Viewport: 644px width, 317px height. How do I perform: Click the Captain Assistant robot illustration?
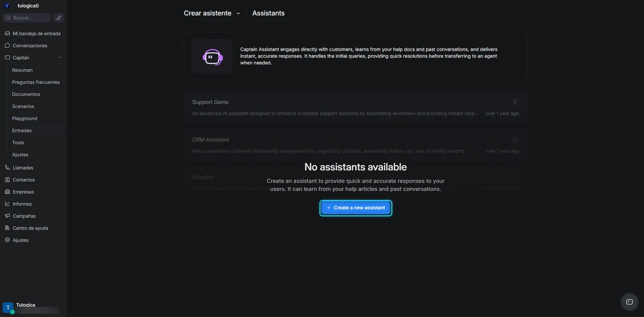[x=213, y=57]
